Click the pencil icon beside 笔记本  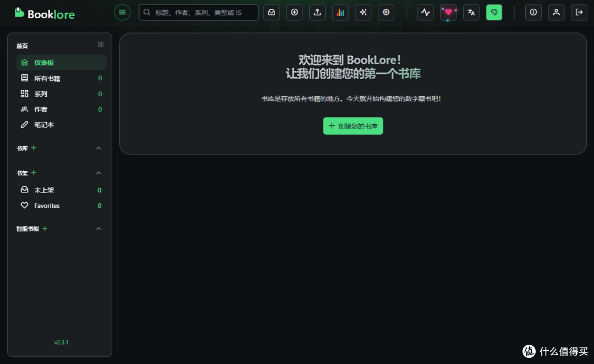[25, 125]
